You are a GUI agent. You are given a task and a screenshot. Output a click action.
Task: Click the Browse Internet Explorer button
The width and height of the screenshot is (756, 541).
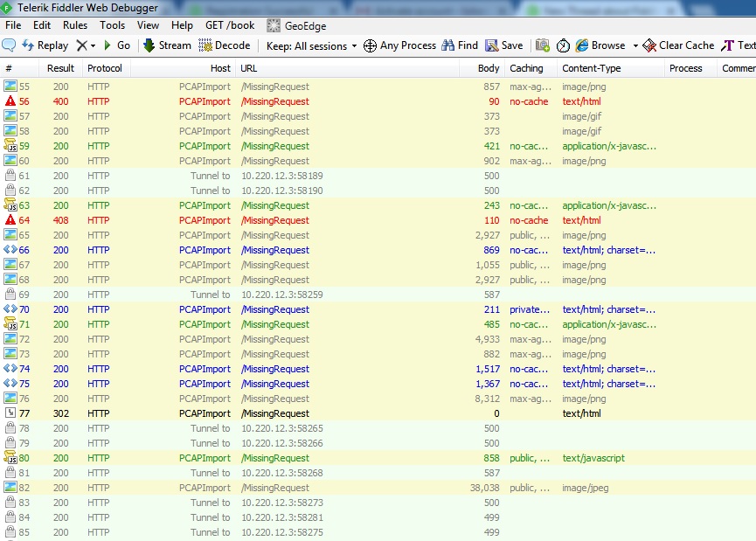[600, 45]
